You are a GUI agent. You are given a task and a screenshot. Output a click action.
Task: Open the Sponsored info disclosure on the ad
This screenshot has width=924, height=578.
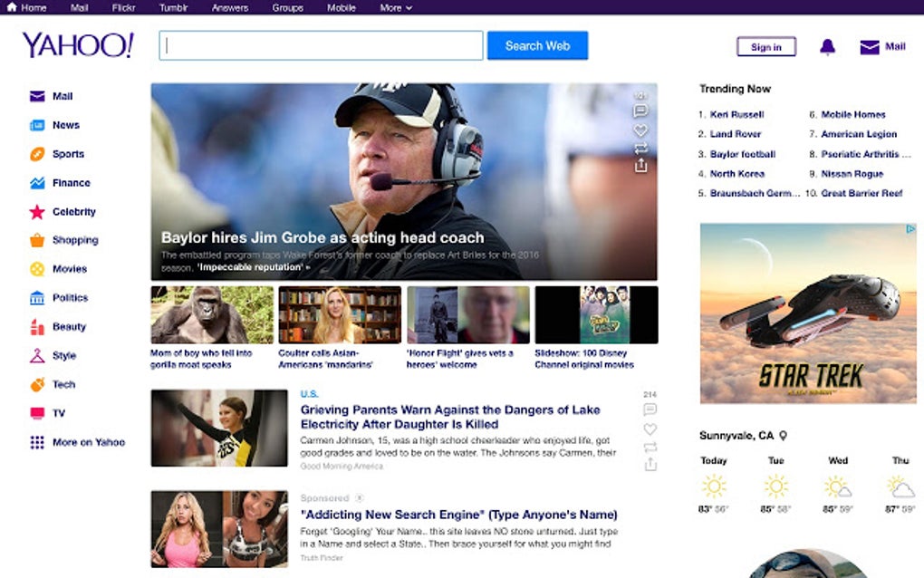coord(360,497)
